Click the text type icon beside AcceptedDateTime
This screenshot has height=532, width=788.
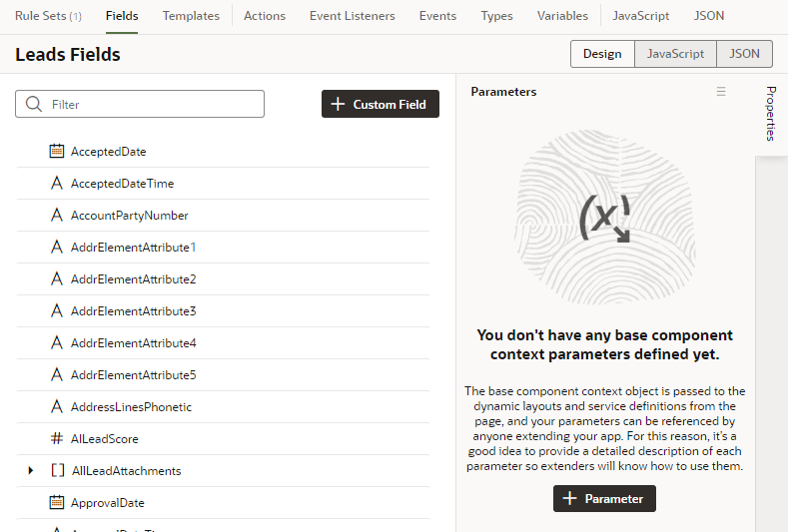[x=57, y=184]
